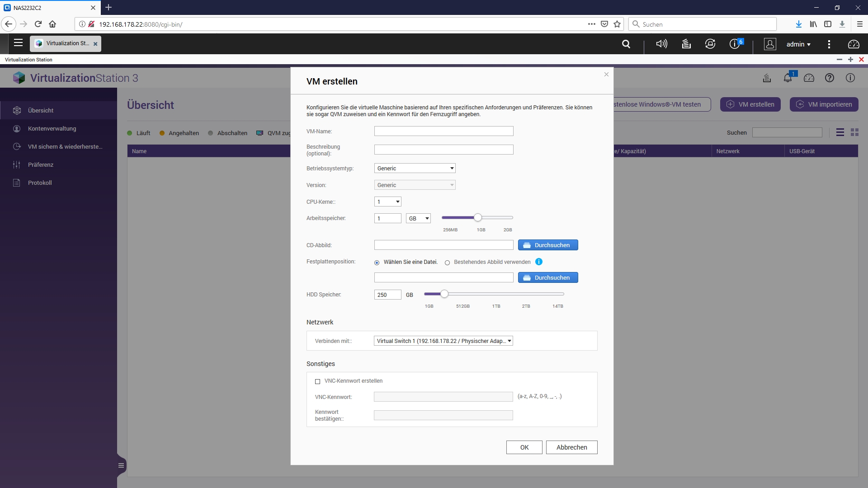This screenshot has height=488, width=868.
Task: Click the volume speaker icon
Action: pos(661,44)
